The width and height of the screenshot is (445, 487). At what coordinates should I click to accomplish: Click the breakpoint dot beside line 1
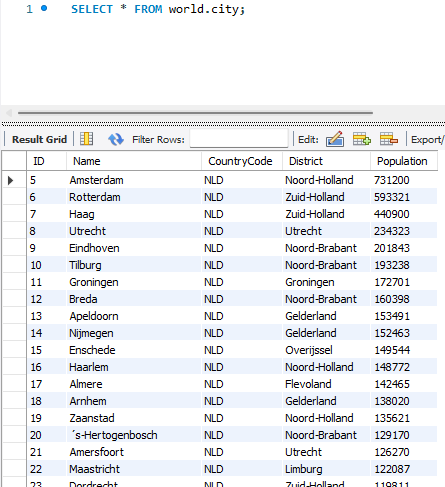44,8
